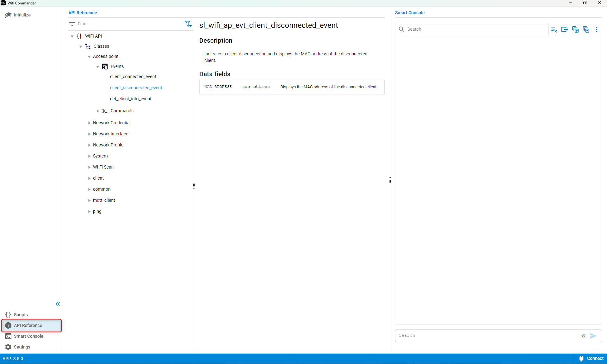The image size is (607, 364).
Task: Collapse all console entries icon
Action: click(586, 29)
